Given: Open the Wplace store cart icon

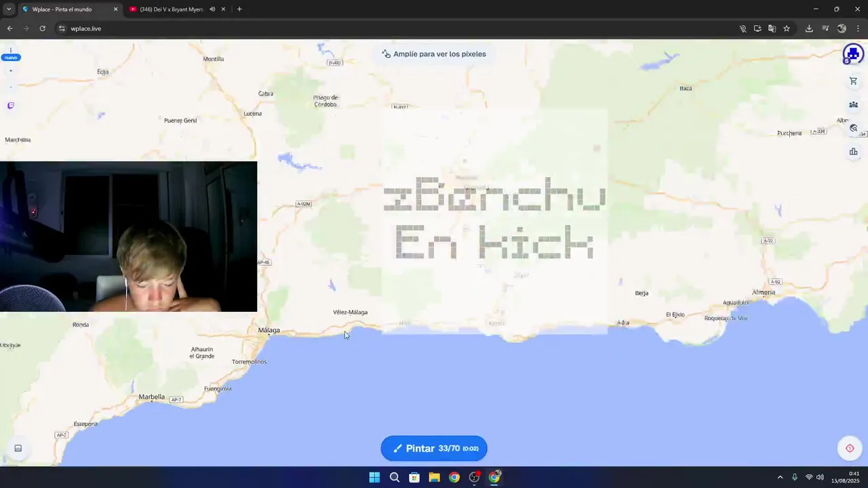Looking at the screenshot, I should click(853, 81).
